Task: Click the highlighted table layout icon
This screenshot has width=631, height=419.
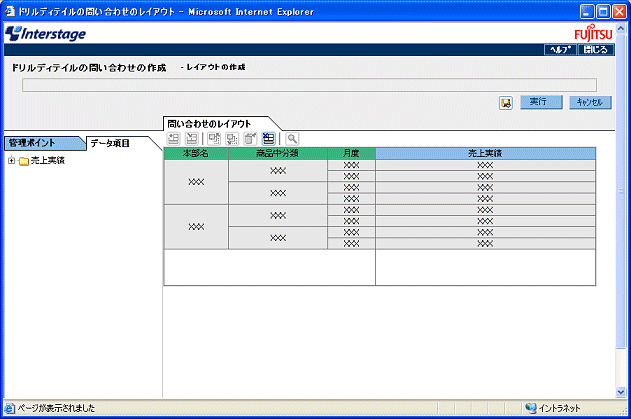Action: coord(269,138)
